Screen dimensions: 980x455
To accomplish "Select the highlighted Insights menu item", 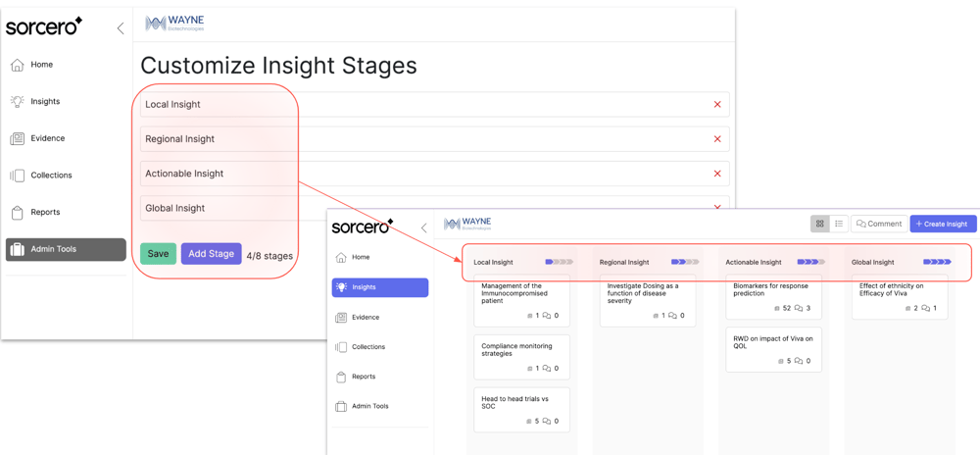I will pos(380,287).
